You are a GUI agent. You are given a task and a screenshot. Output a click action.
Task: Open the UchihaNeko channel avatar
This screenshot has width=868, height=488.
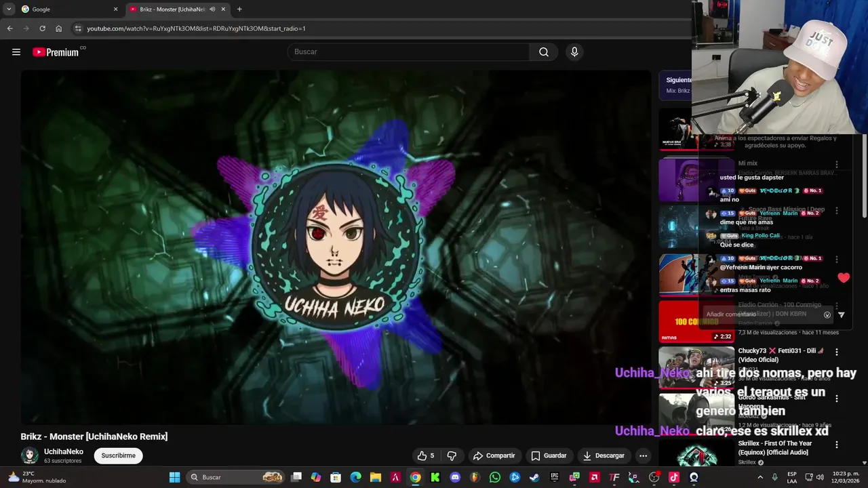(30, 455)
